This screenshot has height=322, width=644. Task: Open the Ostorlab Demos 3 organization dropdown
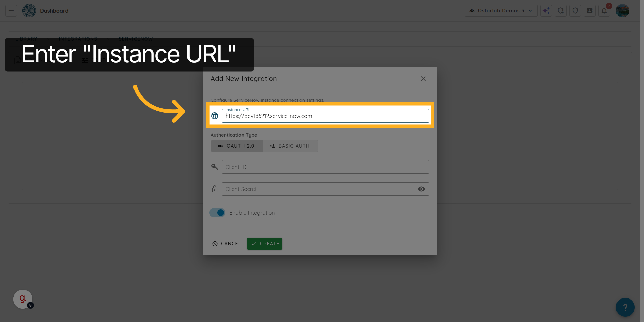[x=501, y=10]
